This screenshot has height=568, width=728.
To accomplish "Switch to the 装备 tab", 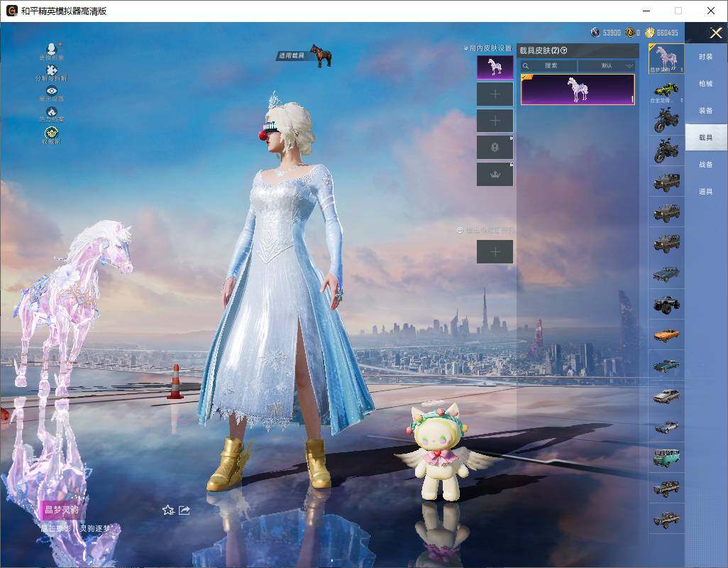I will 706,111.
